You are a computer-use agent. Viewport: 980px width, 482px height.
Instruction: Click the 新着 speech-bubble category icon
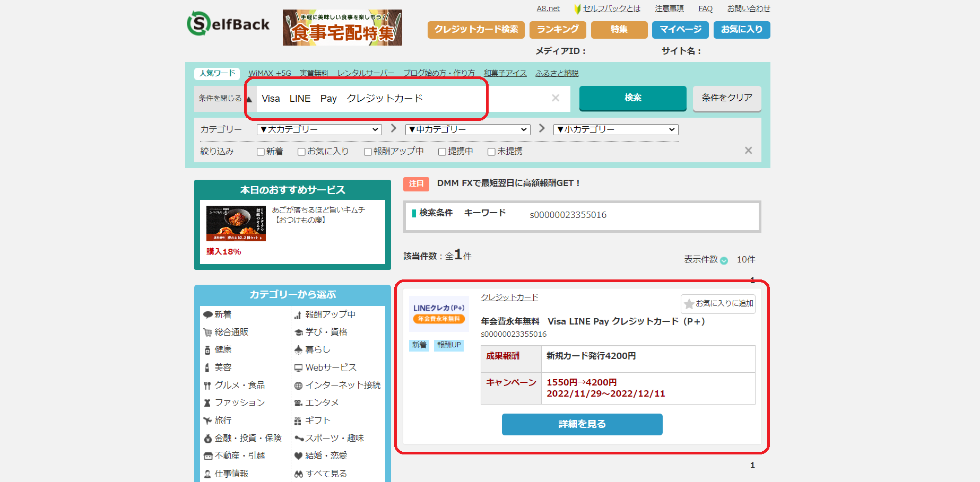click(208, 315)
